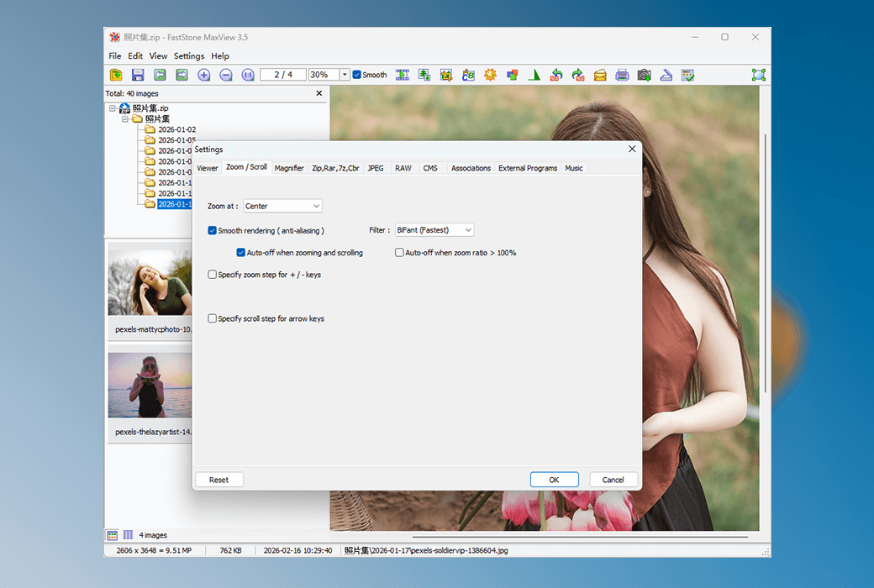Click the Open file toolbar icon
The width and height of the screenshot is (874, 588).
pyautogui.click(x=116, y=75)
